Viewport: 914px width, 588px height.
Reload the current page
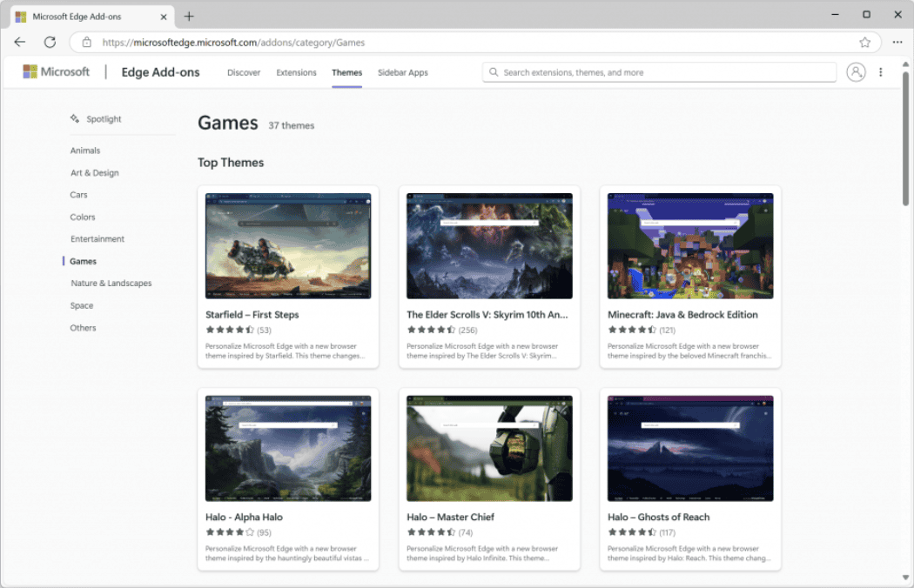pos(50,42)
